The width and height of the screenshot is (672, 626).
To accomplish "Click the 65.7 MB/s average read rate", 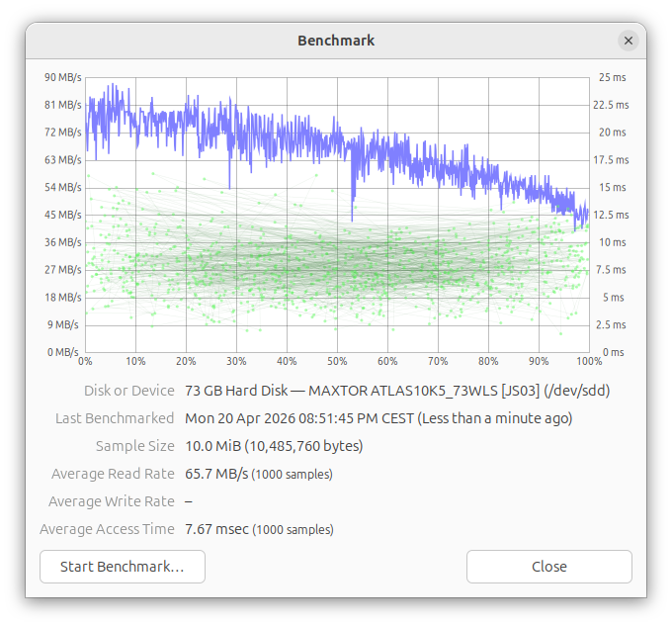I will pos(216,474).
